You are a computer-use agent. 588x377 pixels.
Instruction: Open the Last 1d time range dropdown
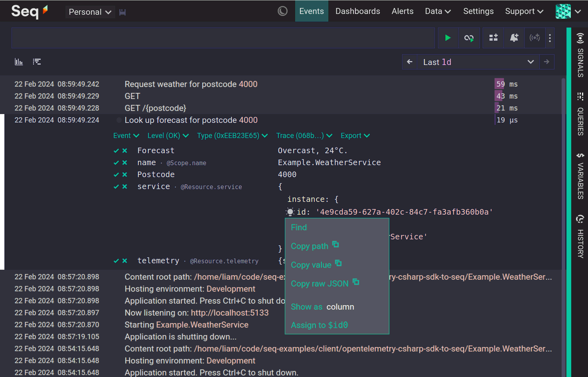(x=478, y=62)
